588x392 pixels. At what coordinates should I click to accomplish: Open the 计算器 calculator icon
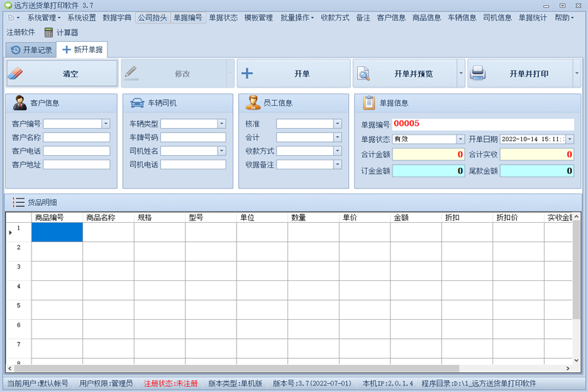click(49, 32)
